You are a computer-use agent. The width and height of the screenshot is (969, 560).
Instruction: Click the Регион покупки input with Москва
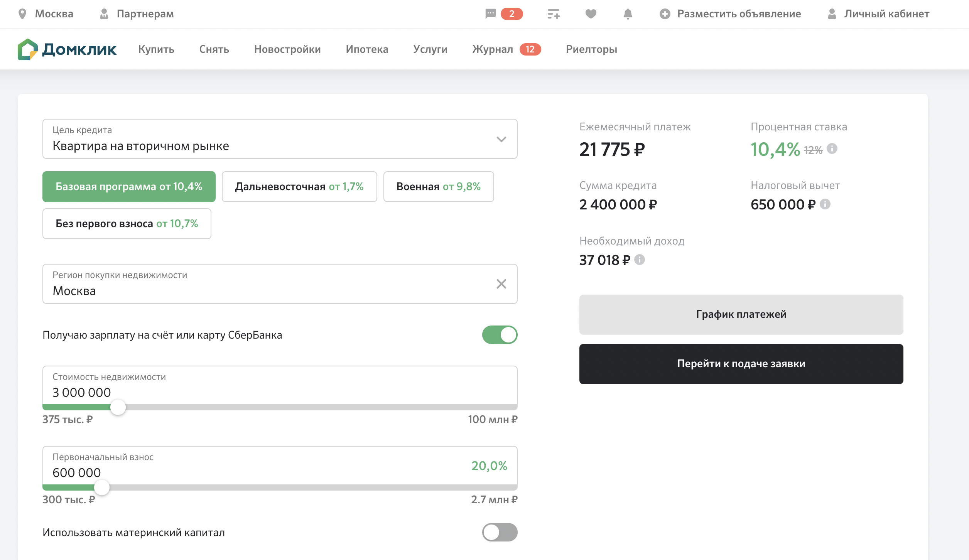280,284
